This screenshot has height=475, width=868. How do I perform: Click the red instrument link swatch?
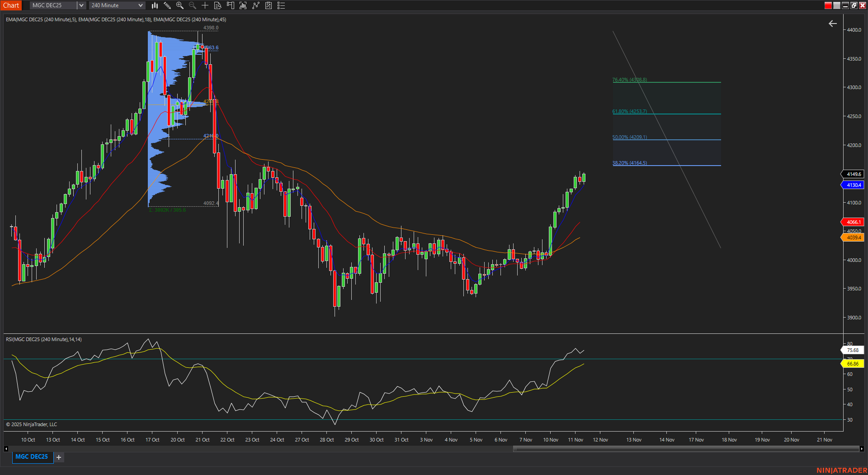pos(828,5)
